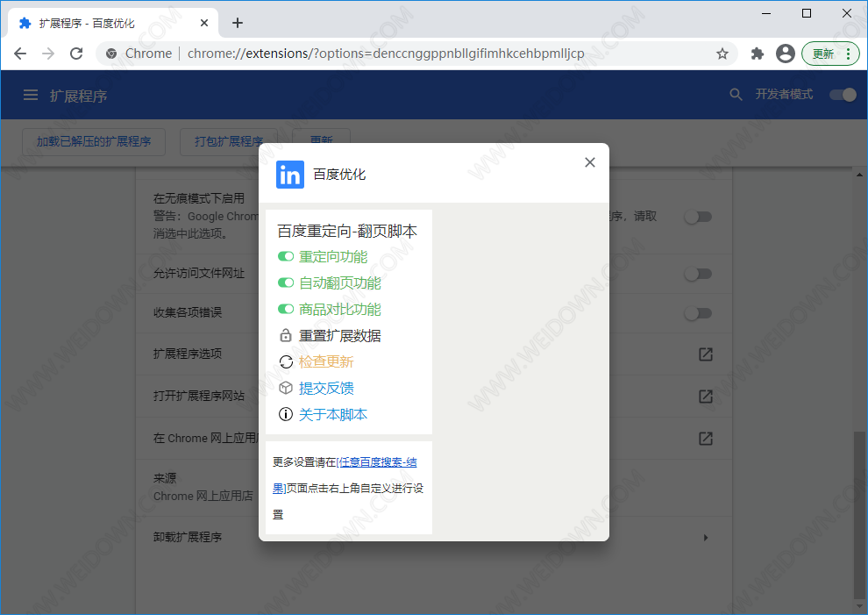The image size is (868, 615).
Task: Click the 百度优化 'in' logo icon
Action: point(290,175)
